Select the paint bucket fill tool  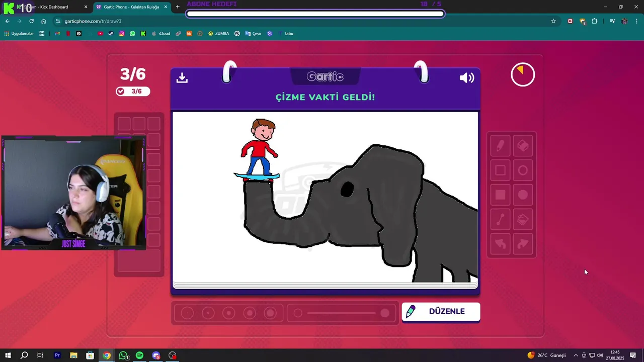523,219
